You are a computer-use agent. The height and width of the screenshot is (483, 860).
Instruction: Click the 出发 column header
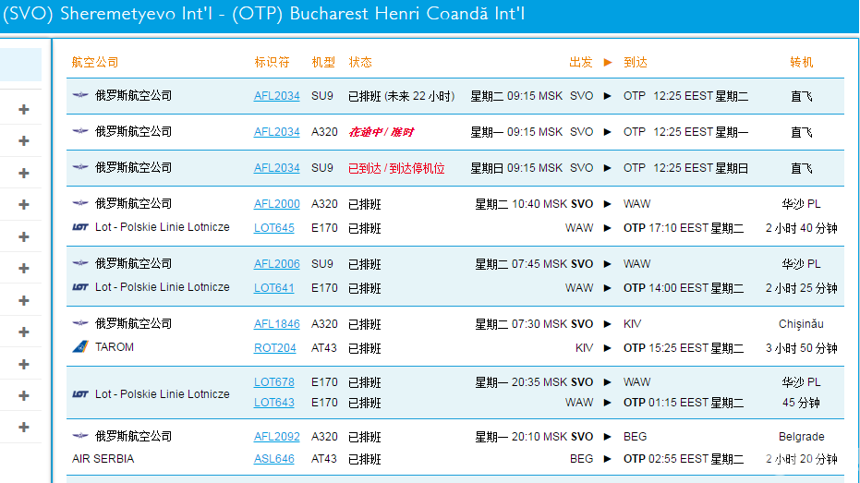point(581,62)
